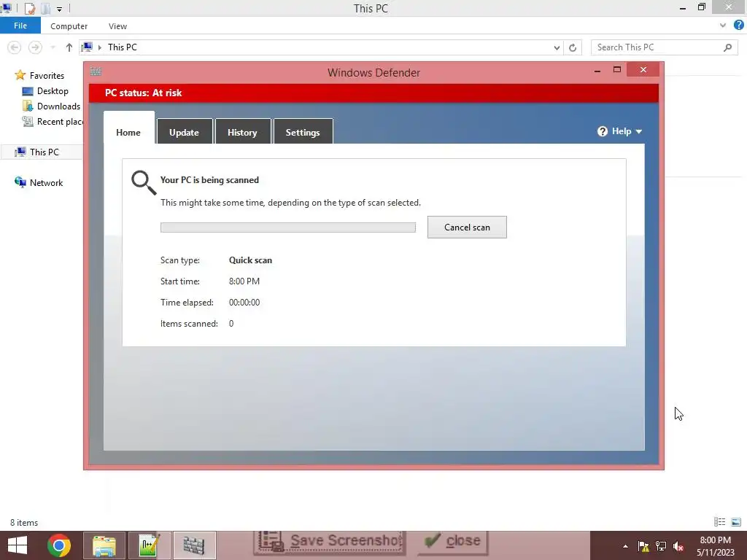Screen dimensions: 747x560
Task: Click the magnifying glass scan icon
Action: [x=144, y=183]
